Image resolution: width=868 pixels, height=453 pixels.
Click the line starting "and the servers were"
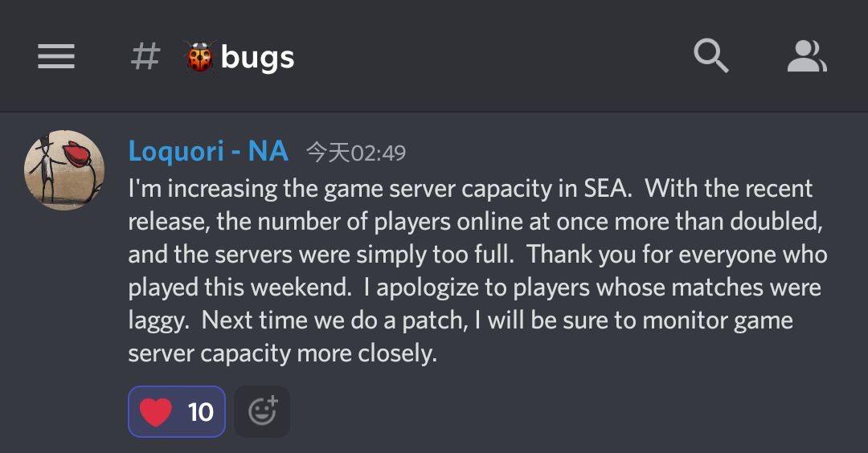coord(477,255)
